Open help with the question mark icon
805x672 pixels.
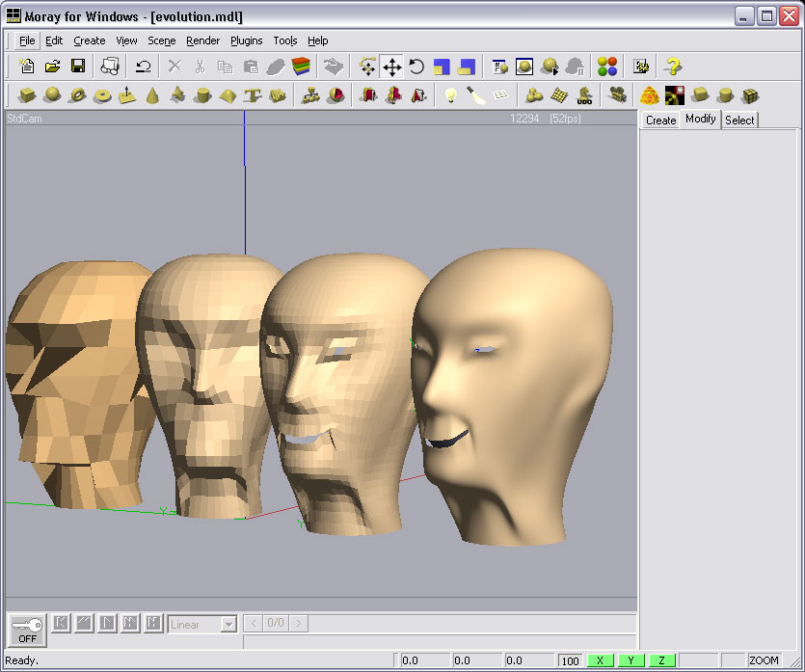pyautogui.click(x=673, y=66)
